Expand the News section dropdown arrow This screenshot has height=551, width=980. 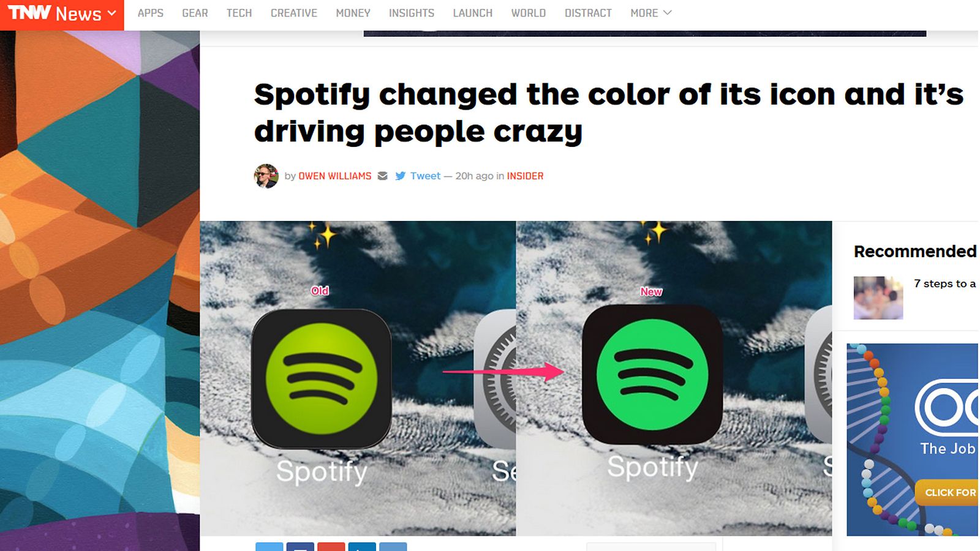click(x=111, y=13)
